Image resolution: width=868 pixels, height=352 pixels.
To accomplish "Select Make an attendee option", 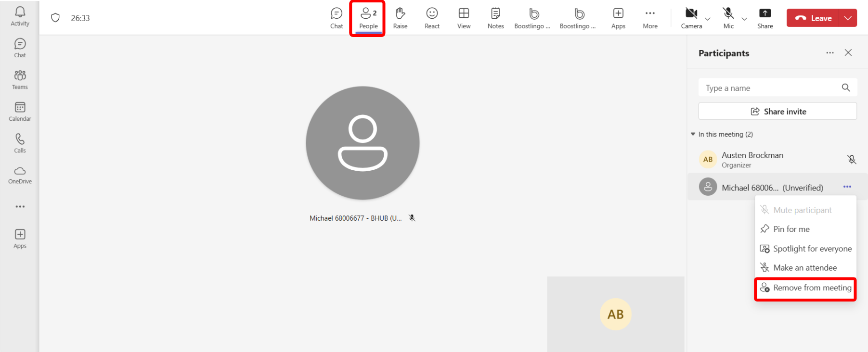I will [804, 268].
